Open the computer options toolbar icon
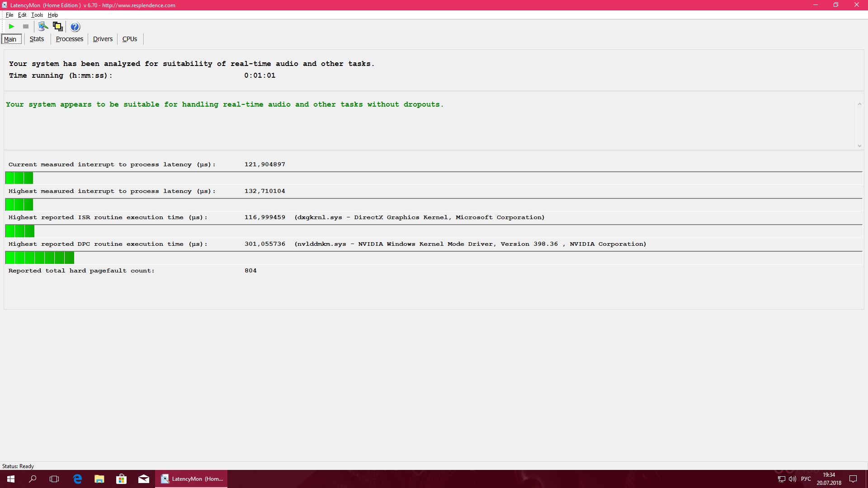 click(x=43, y=27)
